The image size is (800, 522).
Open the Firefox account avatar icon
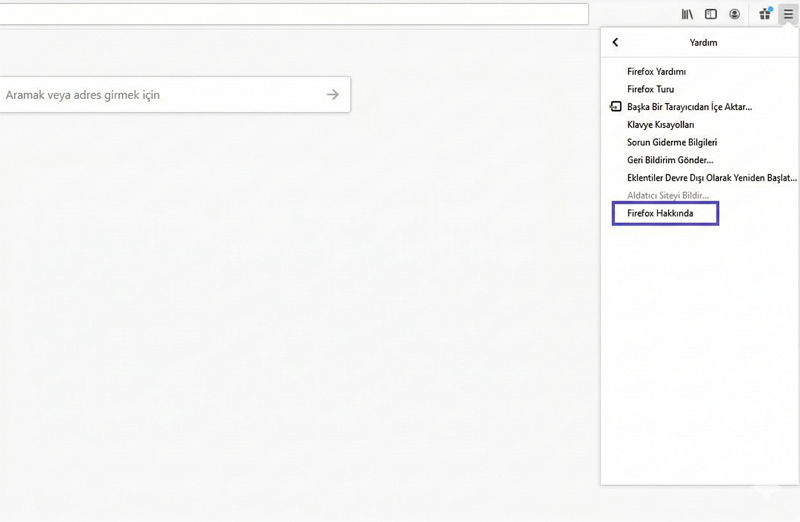click(x=735, y=14)
